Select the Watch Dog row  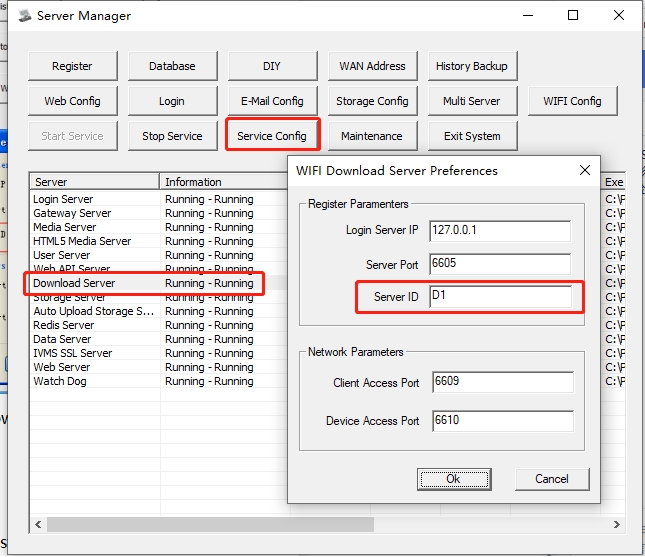point(159,381)
